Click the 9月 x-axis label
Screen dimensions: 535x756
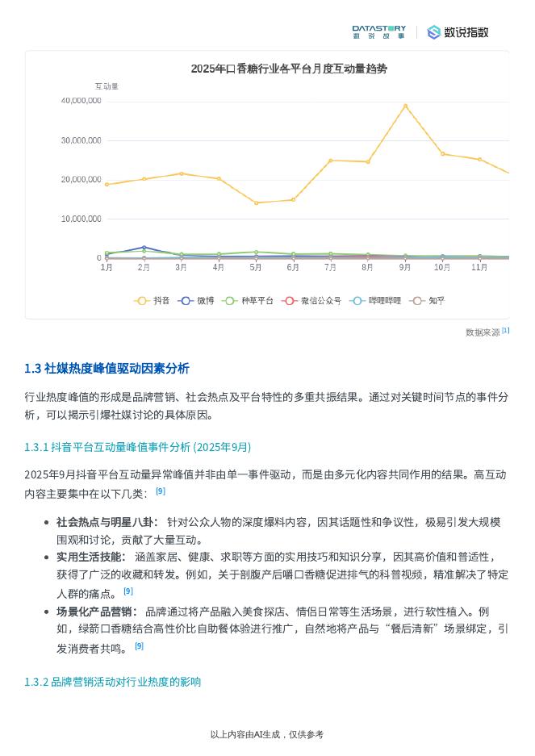405,267
